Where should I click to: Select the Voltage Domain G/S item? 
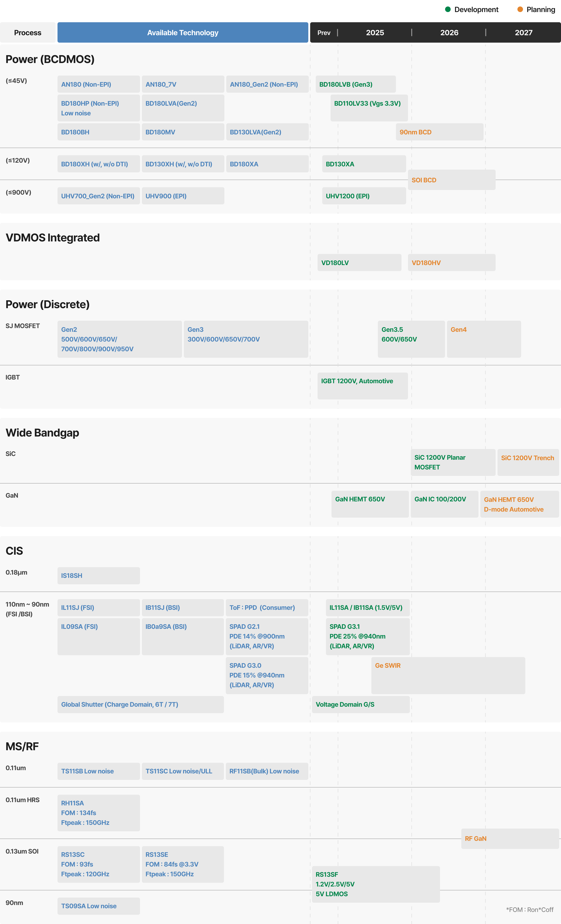click(361, 705)
